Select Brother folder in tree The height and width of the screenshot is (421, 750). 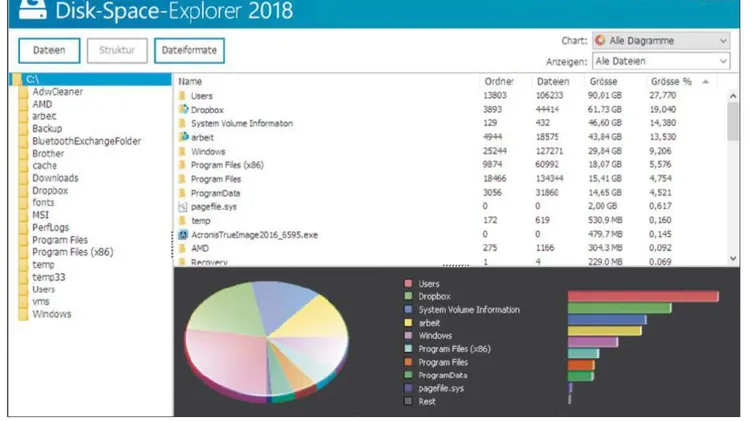48,154
